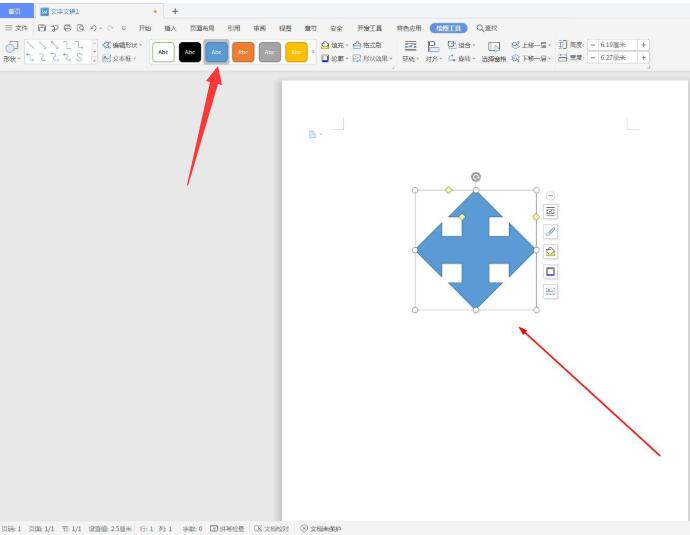
Task: Click the undo arrow icon
Action: coord(93,28)
